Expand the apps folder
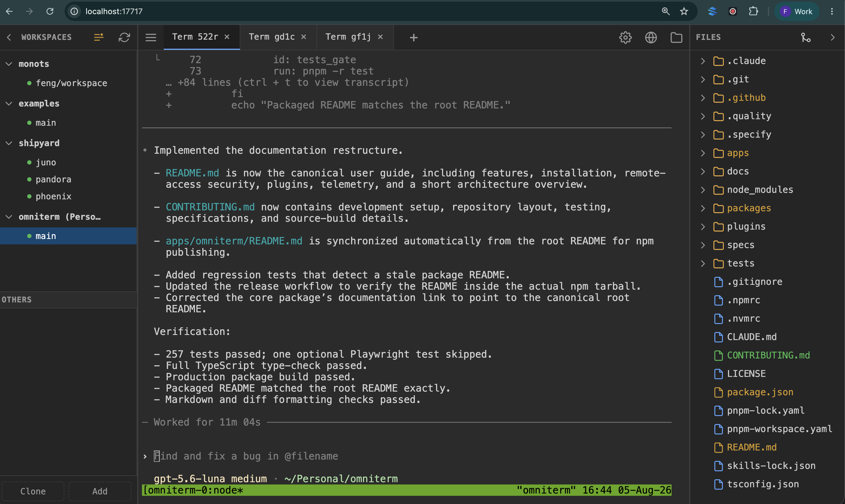This screenshot has height=504, width=845. pos(703,153)
